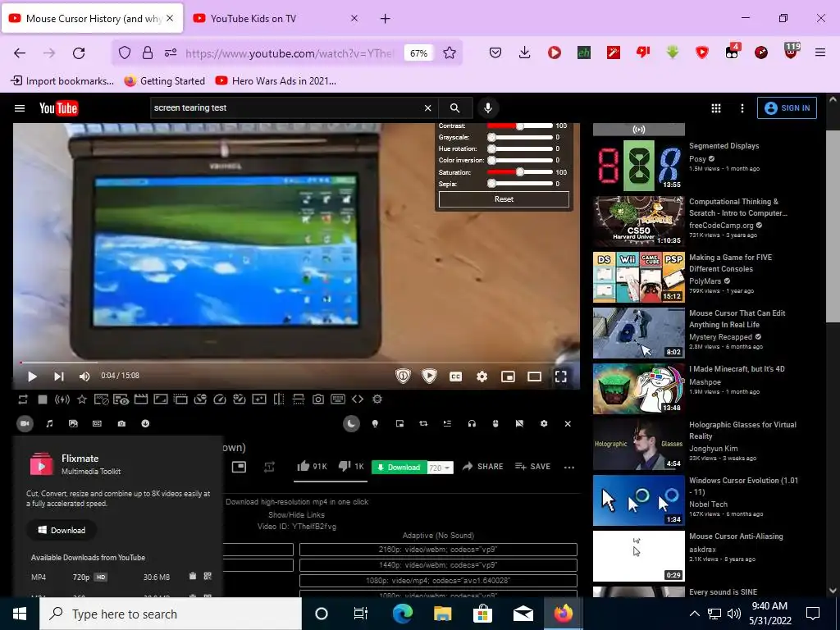Open a new browser tab
The width and height of the screenshot is (840, 630).
pos(386,19)
